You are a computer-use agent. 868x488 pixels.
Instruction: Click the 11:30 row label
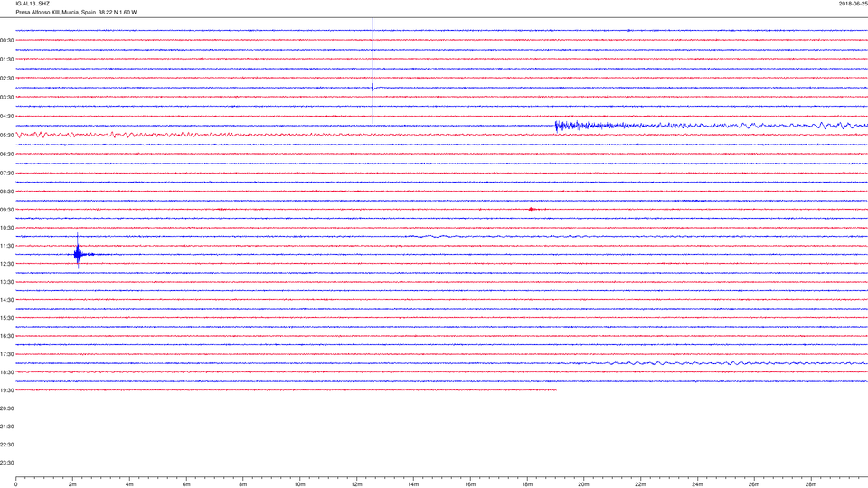click(x=6, y=246)
